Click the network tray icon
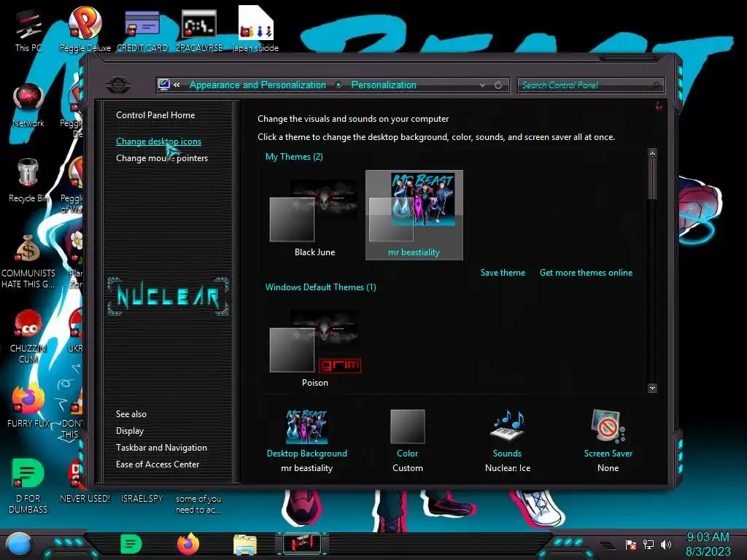Image resolution: width=747 pixels, height=560 pixels. (x=649, y=544)
